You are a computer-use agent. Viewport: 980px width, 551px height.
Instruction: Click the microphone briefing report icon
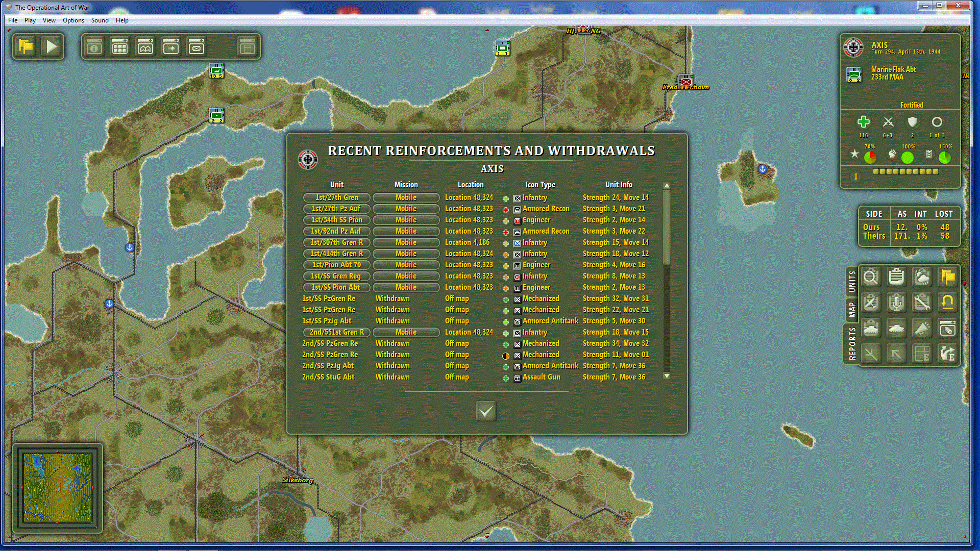point(896,303)
